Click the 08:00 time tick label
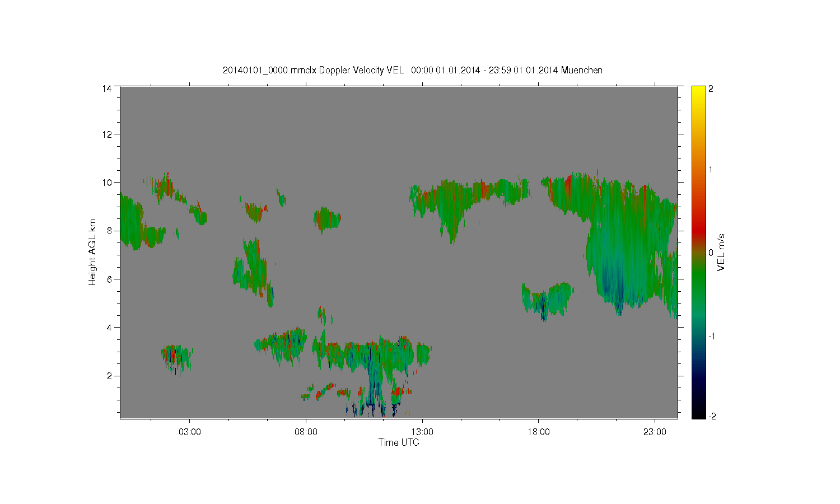The width and height of the screenshot is (840, 504). [306, 432]
